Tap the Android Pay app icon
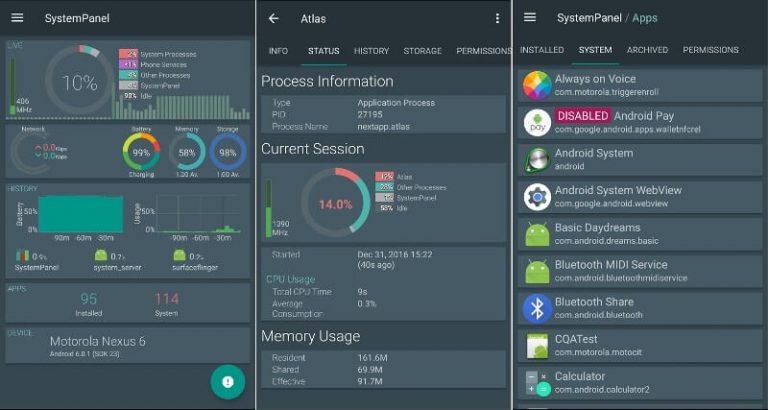The image size is (768, 410). (537, 122)
